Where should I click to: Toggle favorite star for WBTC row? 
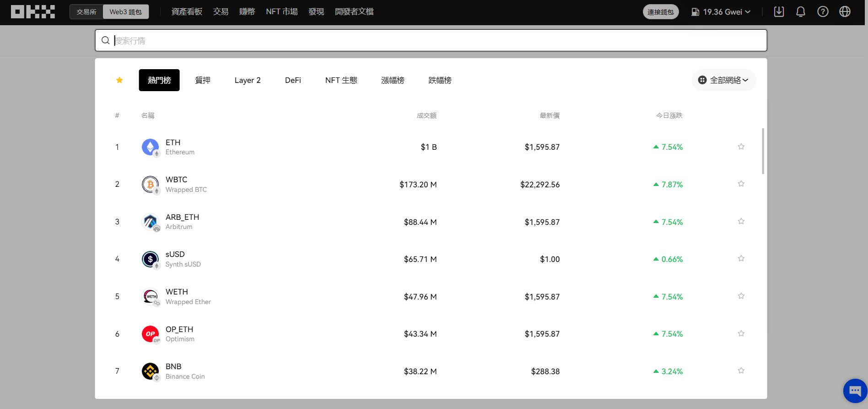tap(741, 184)
